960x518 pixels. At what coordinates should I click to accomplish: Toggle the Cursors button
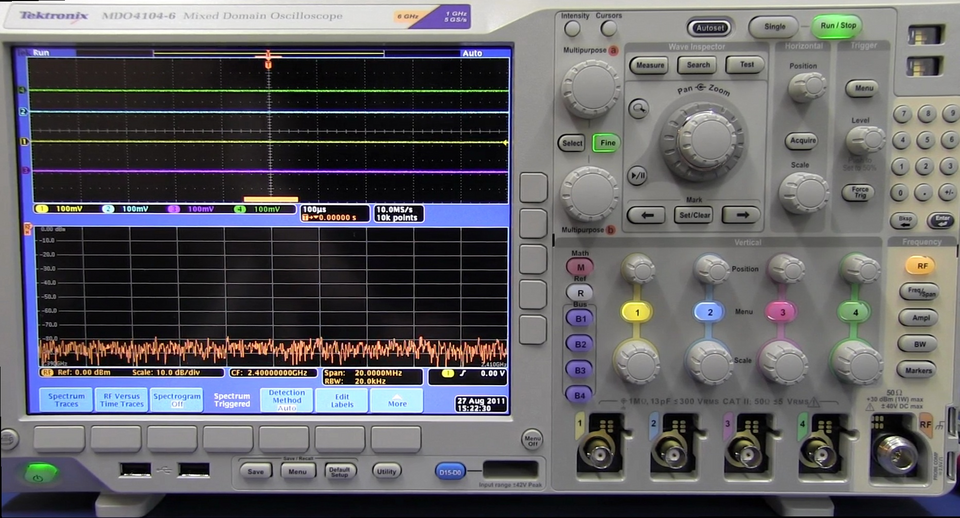(608, 28)
